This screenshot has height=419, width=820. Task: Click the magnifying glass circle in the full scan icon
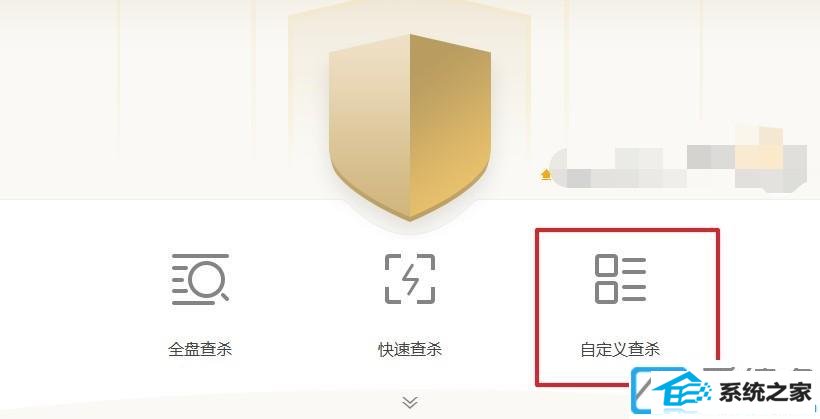point(207,277)
